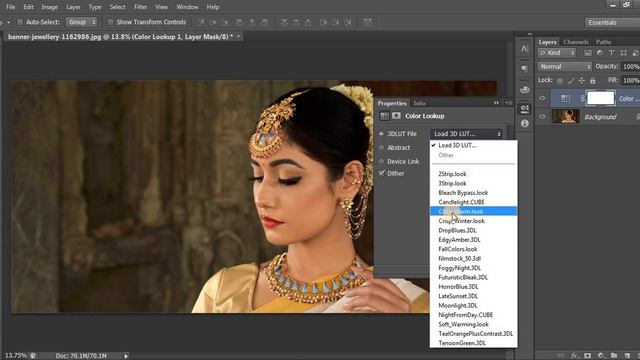Click the zoom percentage field 13.75%

pyautogui.click(x=15, y=356)
